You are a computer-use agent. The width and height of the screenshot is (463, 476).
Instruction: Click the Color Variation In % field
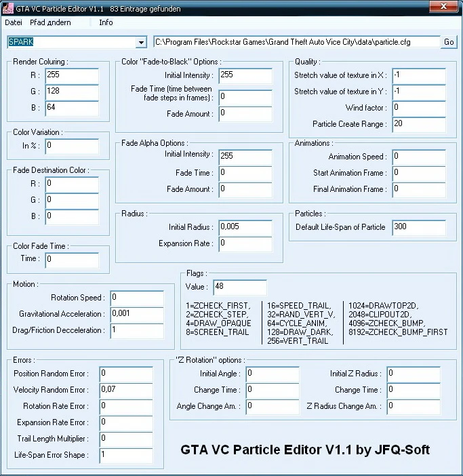click(72, 146)
